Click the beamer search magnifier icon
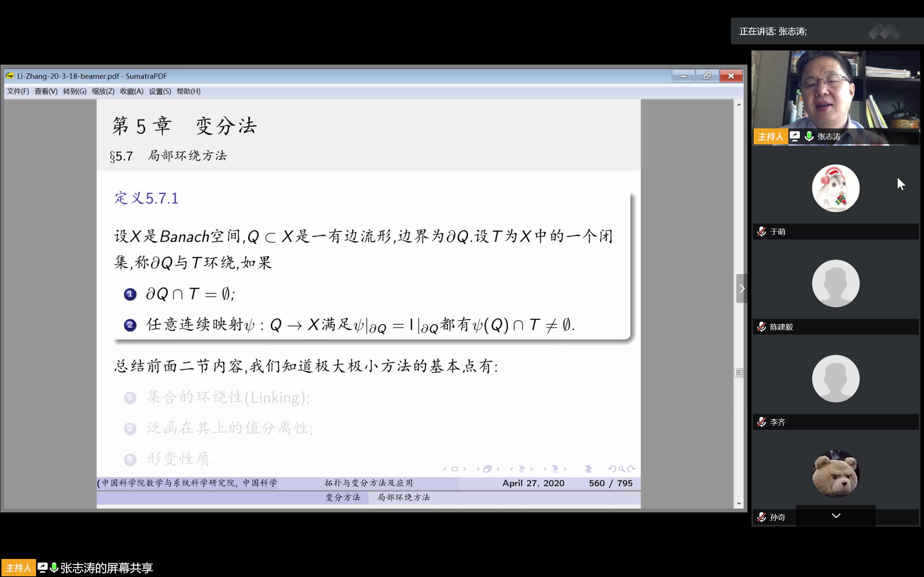The height and width of the screenshot is (577, 924). pos(622,468)
